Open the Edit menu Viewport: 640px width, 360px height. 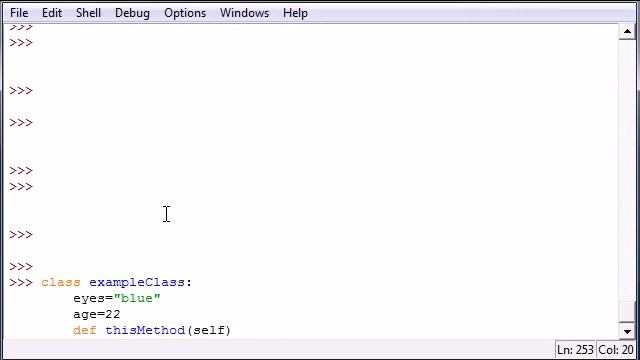(x=52, y=13)
